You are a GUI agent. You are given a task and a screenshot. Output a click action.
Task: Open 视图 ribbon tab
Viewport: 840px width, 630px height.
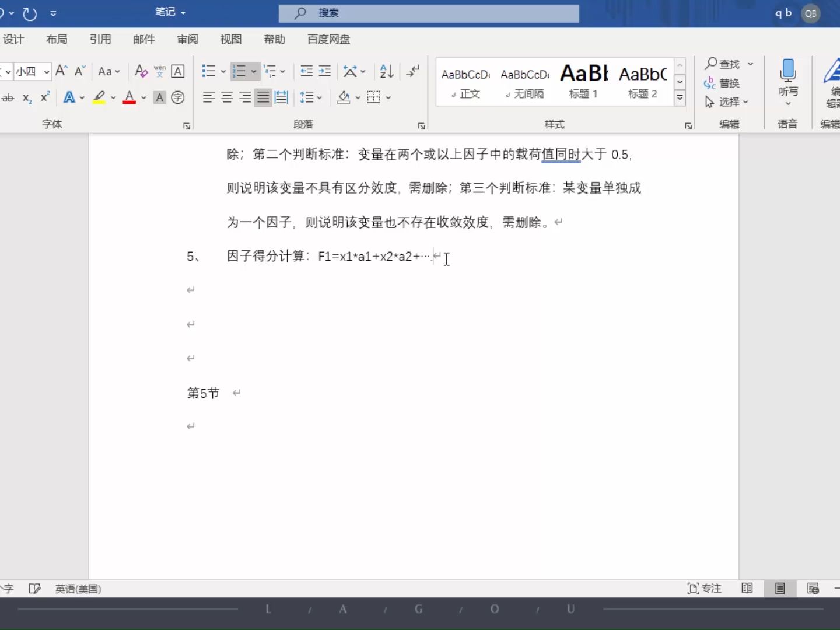231,40
